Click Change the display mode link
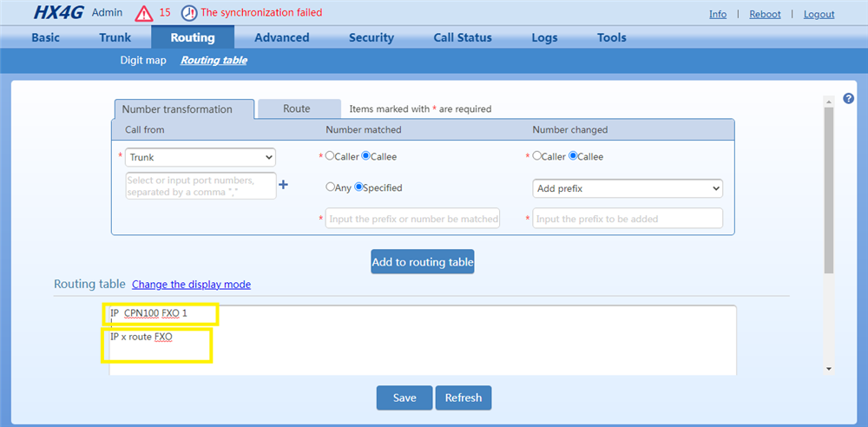Screen dimensions: 868x427 coord(191,285)
